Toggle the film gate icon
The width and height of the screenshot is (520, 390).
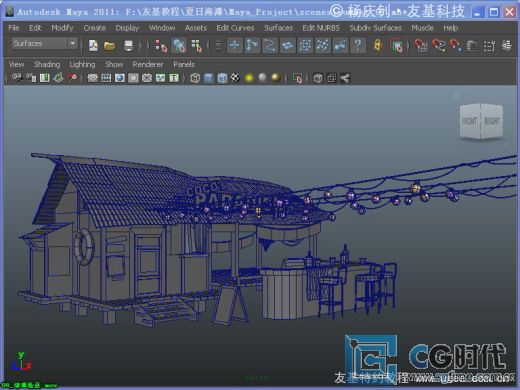tap(106, 78)
